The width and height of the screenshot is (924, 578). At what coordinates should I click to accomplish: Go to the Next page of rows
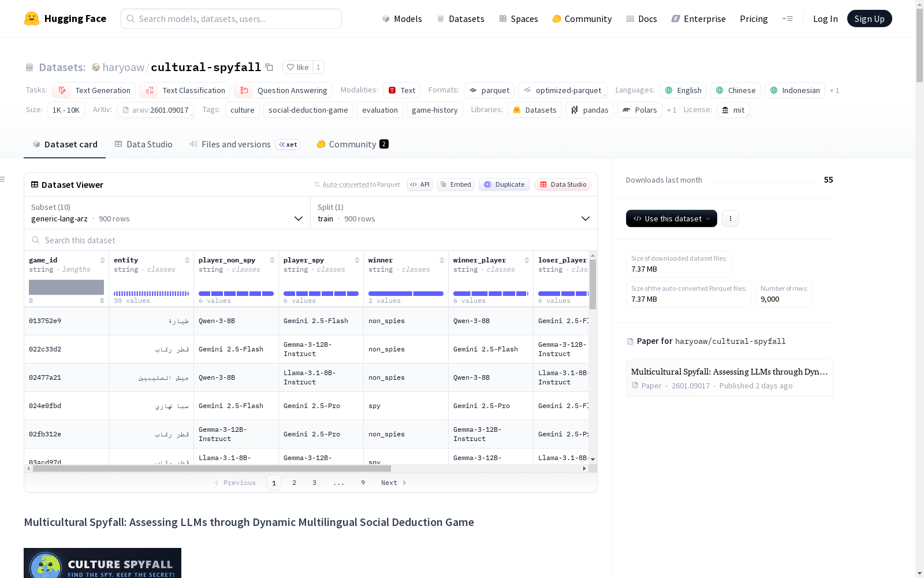click(393, 483)
